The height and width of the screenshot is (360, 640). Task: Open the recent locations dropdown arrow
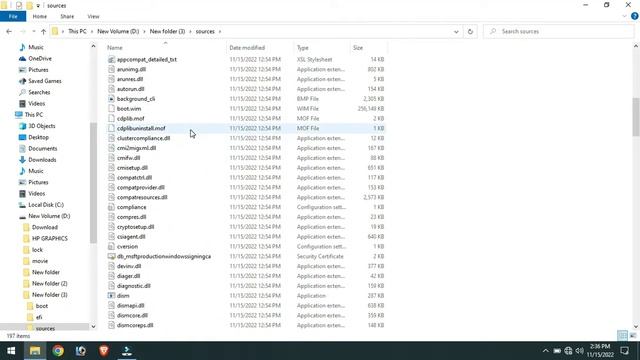pos(33,31)
